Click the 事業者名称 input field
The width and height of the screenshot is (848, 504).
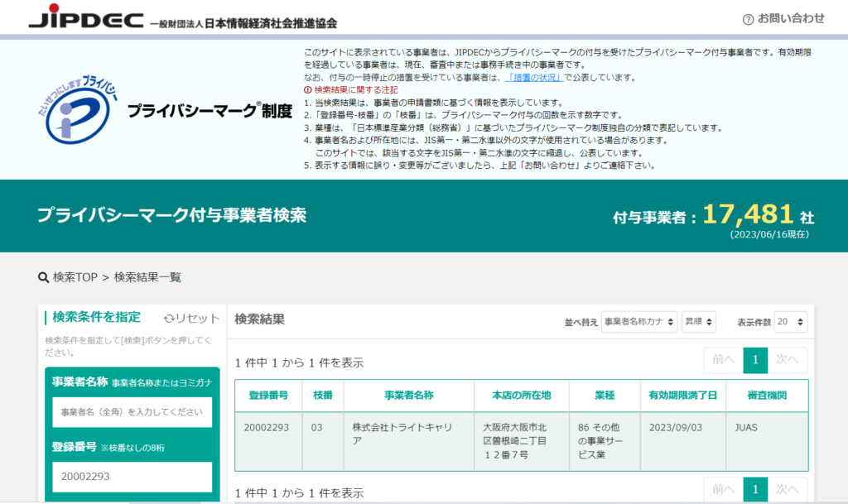132,412
